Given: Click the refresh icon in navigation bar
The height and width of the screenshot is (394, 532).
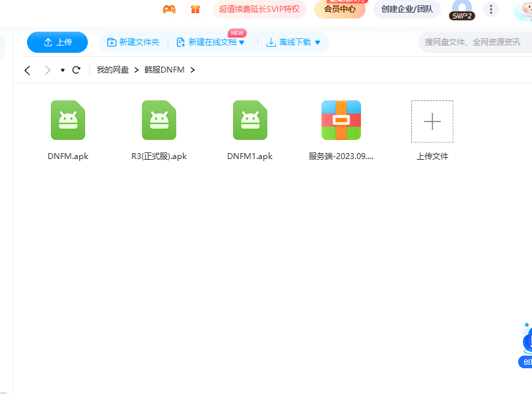Looking at the screenshot, I should tap(77, 70).
